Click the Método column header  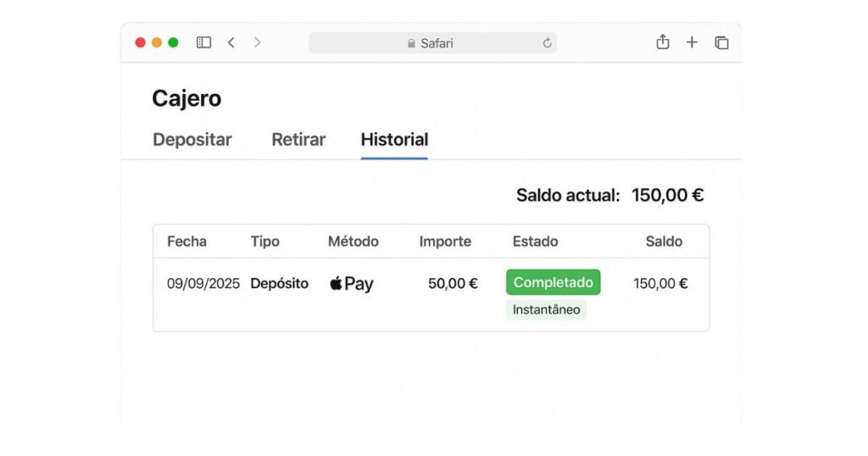point(353,242)
